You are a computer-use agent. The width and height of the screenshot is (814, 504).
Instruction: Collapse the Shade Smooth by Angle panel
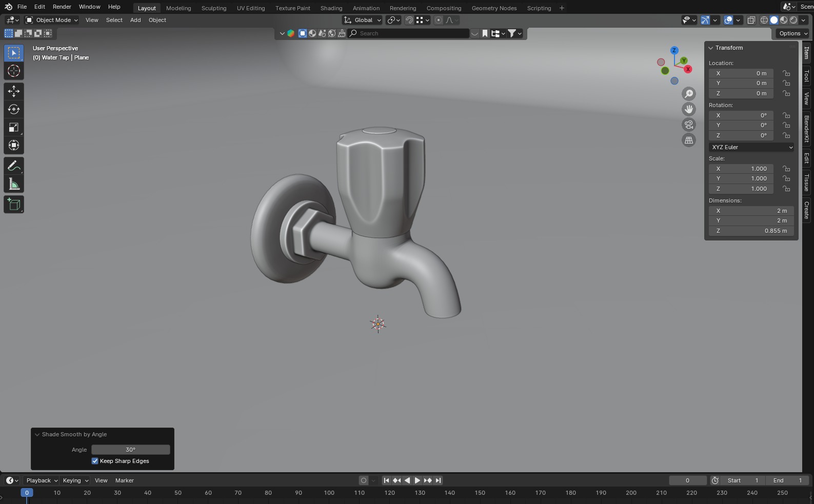coord(37,434)
